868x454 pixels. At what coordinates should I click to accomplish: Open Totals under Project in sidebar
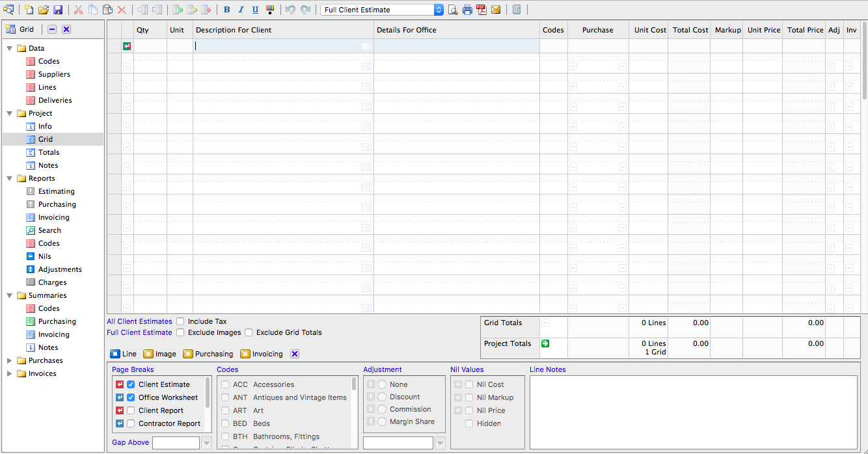coord(48,152)
